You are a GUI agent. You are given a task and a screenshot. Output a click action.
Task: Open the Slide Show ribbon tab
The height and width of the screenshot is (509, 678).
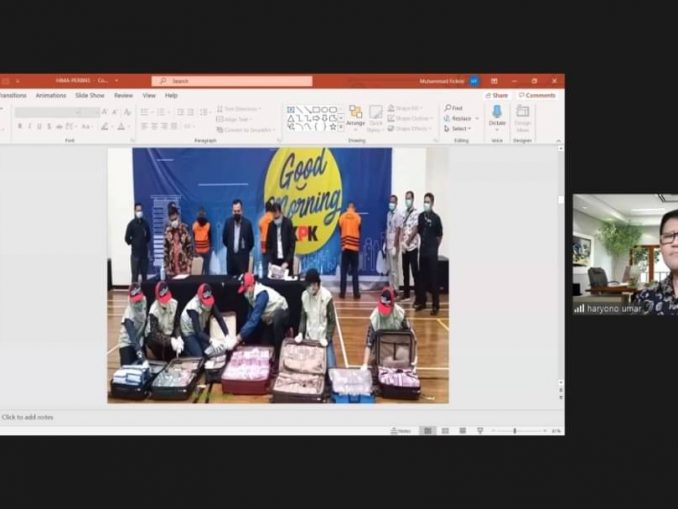(90, 95)
